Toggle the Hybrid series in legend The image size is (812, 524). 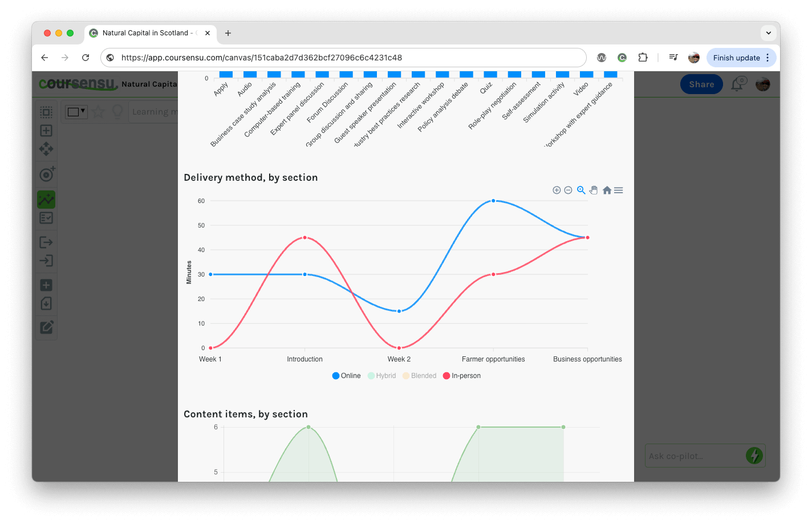[x=381, y=376]
